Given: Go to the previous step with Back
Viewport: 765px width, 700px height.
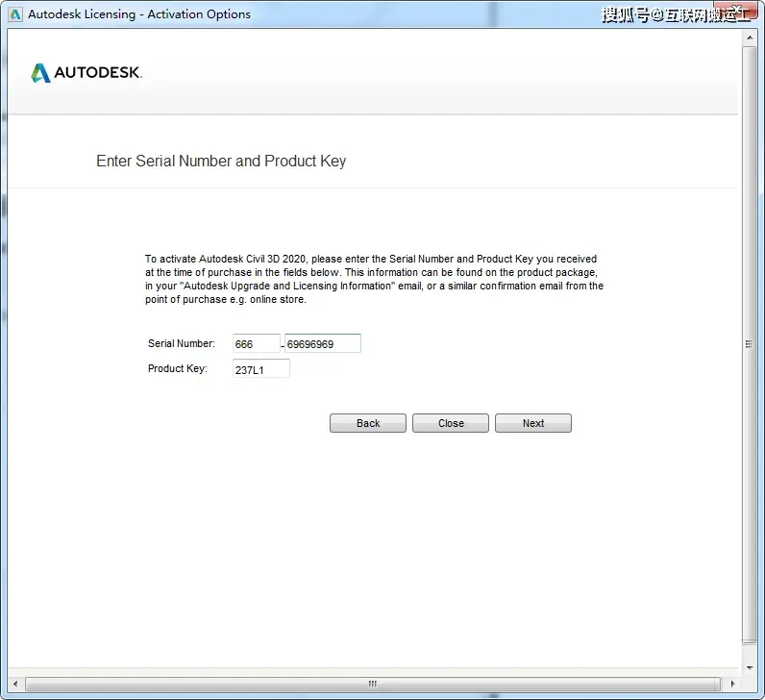Looking at the screenshot, I should pyautogui.click(x=368, y=423).
